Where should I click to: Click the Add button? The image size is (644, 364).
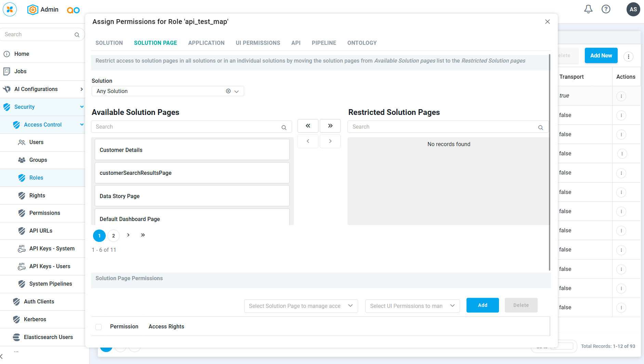click(x=483, y=305)
